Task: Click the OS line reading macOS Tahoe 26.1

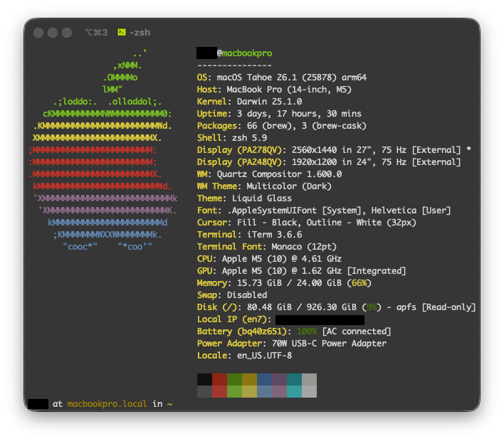Action: click(282, 78)
